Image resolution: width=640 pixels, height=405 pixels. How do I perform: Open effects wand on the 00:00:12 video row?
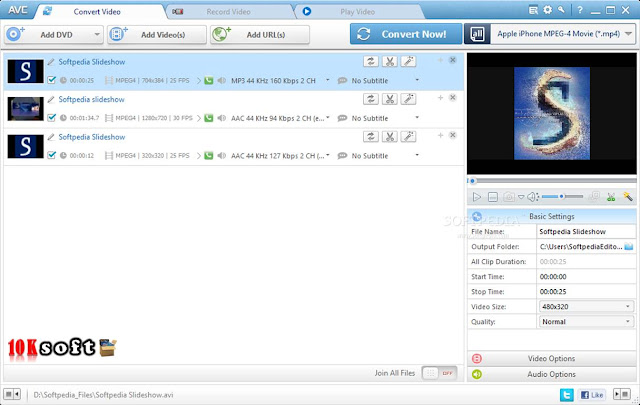click(x=408, y=137)
